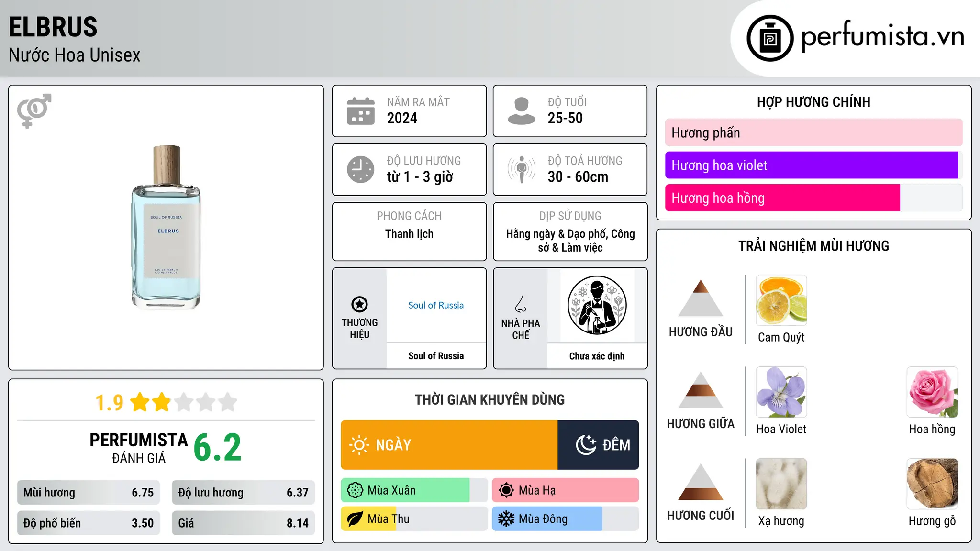Click the ELBRUS perfume title

(53, 27)
